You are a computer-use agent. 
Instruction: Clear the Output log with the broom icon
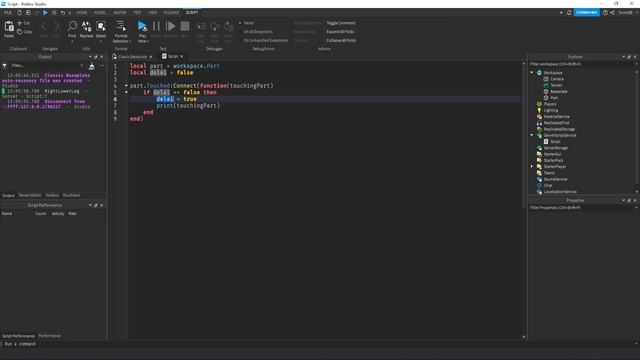click(91, 66)
